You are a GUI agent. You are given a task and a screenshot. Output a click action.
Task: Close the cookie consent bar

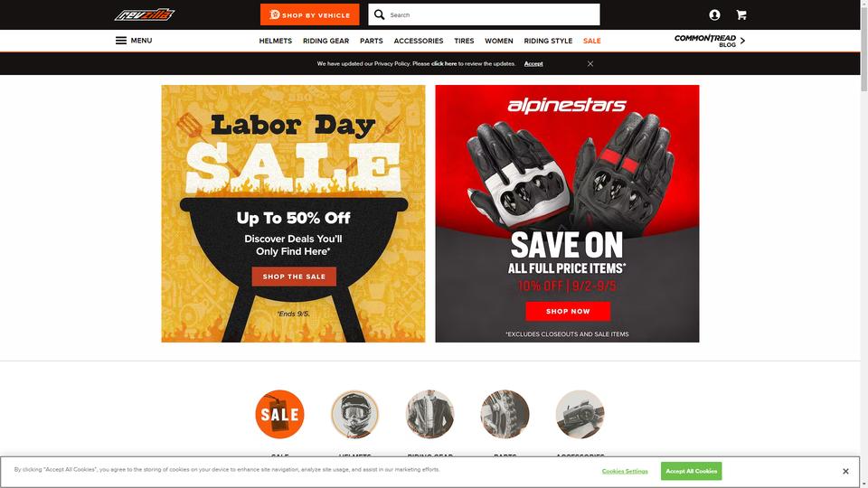[845, 472]
